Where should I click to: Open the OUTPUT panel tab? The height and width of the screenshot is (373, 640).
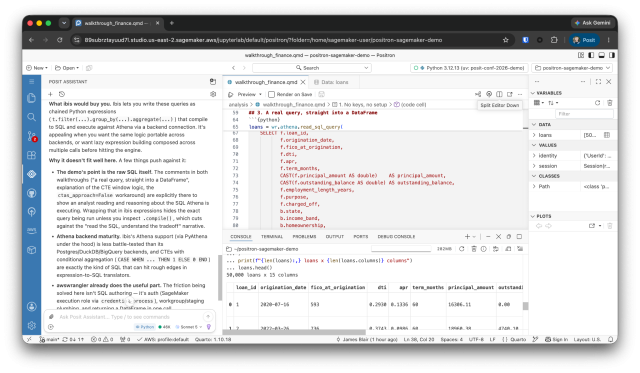[x=335, y=237]
